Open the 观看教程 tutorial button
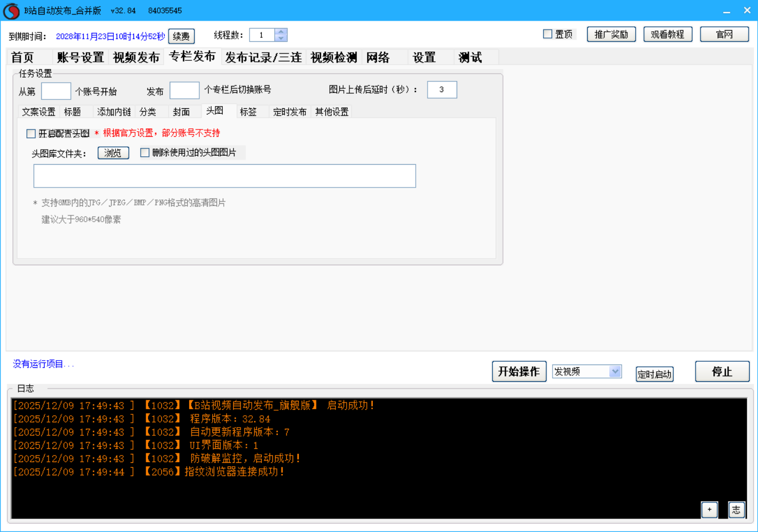This screenshot has width=758, height=532. point(668,35)
